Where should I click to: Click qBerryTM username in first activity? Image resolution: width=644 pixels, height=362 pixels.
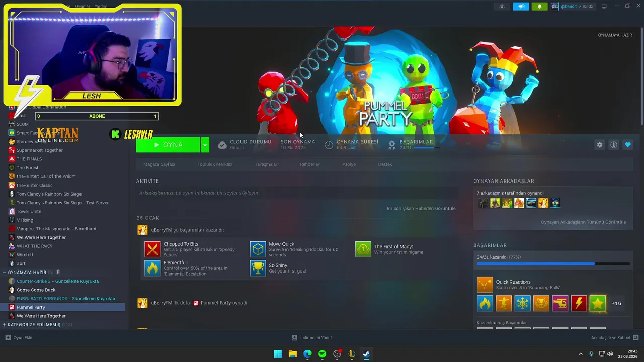coord(162,230)
